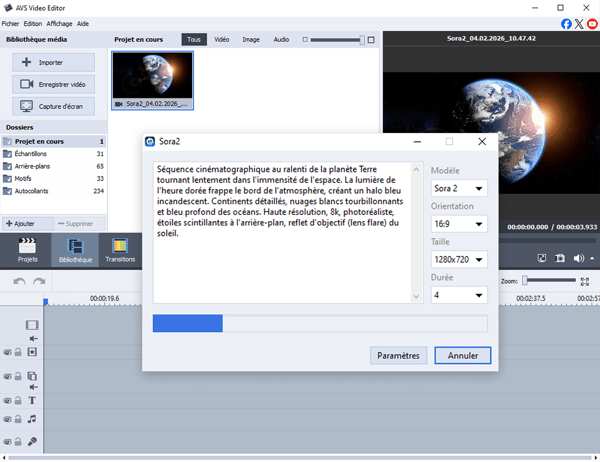
Task: Select the Motifs folder
Action: coord(53,179)
